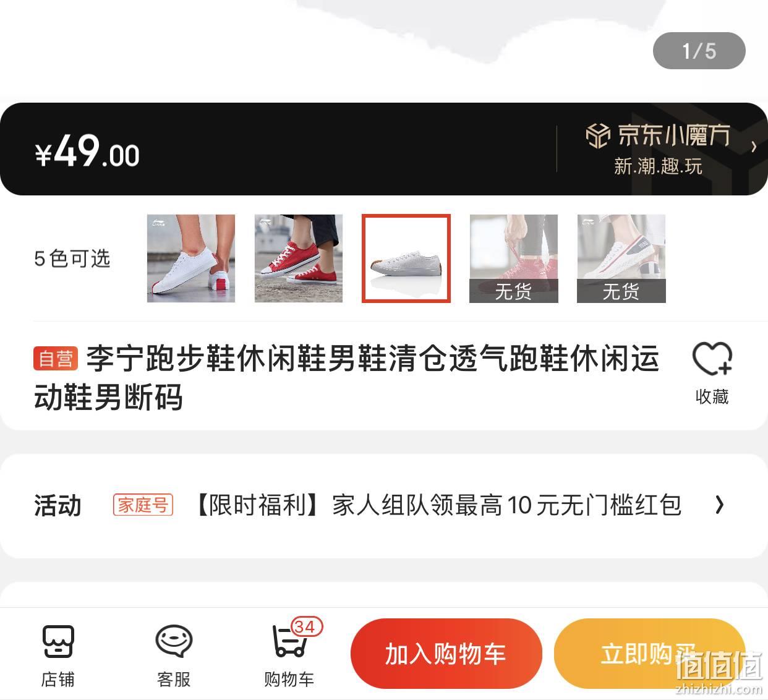Select the highlighted white sneaker color option

[406, 258]
